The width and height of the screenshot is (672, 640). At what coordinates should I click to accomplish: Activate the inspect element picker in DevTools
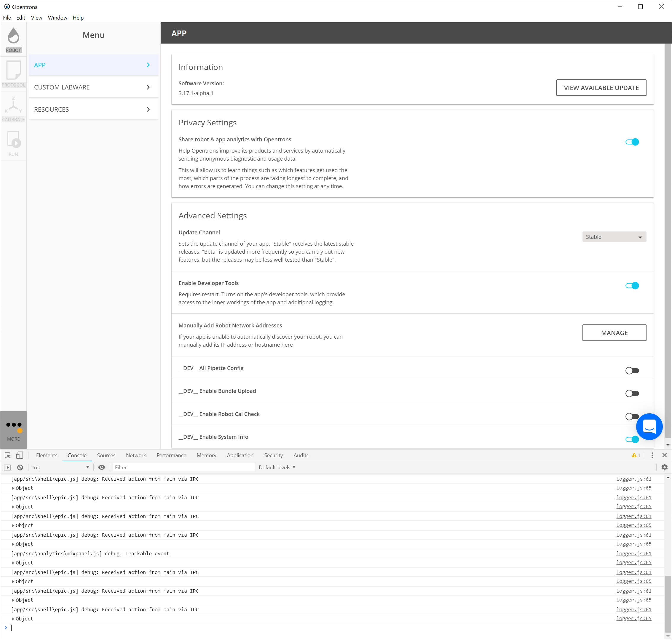pyautogui.click(x=7, y=455)
